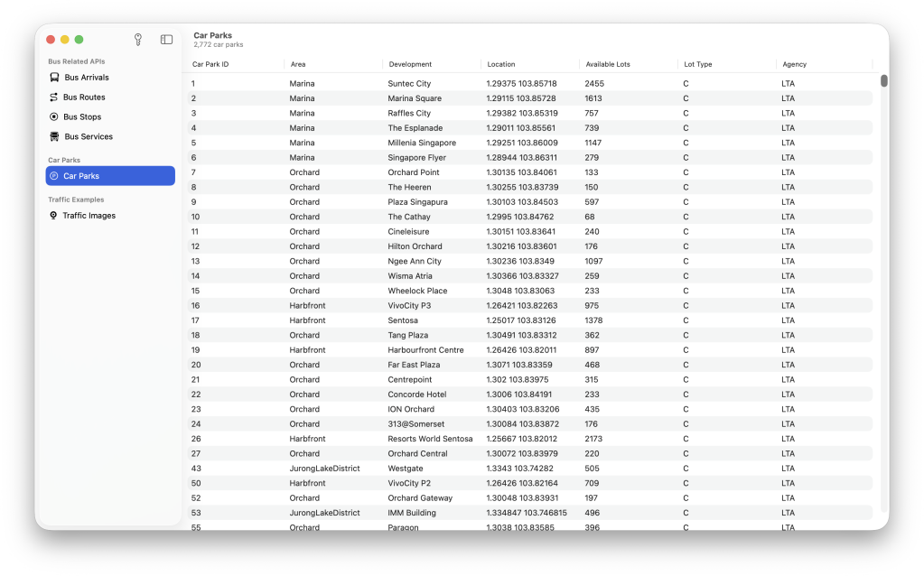Click the Orchard Gateway entry
Screen dimensions: 924x576
[420, 498]
